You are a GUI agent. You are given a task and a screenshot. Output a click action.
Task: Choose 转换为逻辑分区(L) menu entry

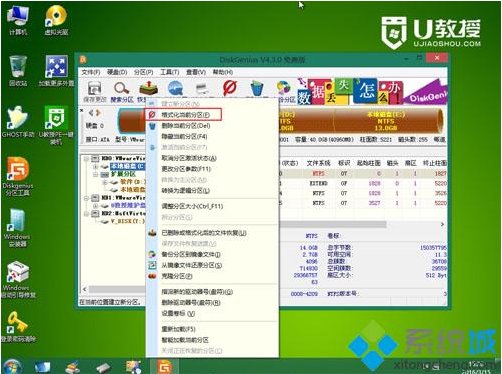click(212, 191)
